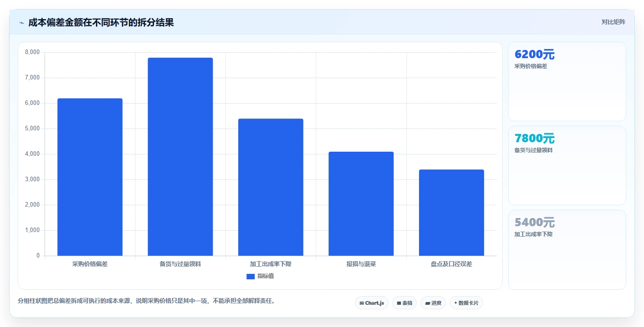Click the 盘点及口径误差 bar in chart

click(452, 213)
